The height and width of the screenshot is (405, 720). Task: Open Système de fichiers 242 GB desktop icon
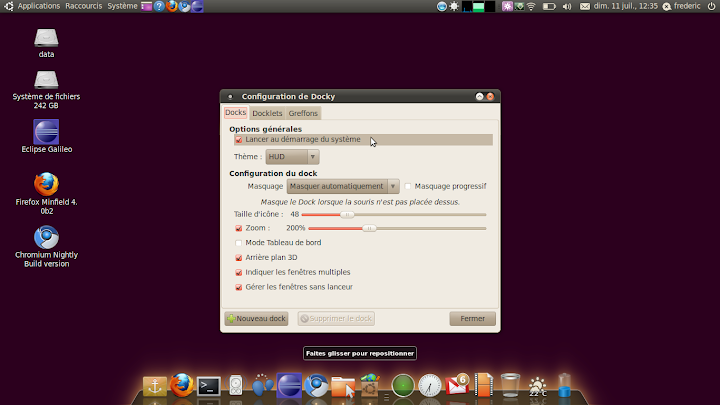pyautogui.click(x=46, y=90)
